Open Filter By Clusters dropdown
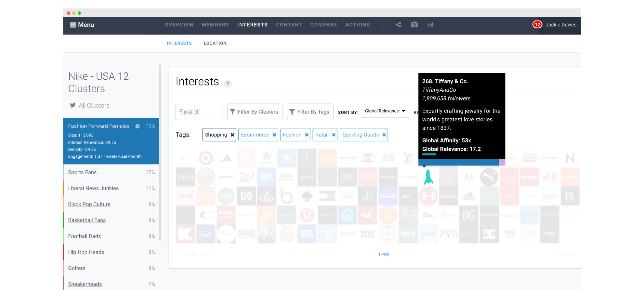 (255, 112)
